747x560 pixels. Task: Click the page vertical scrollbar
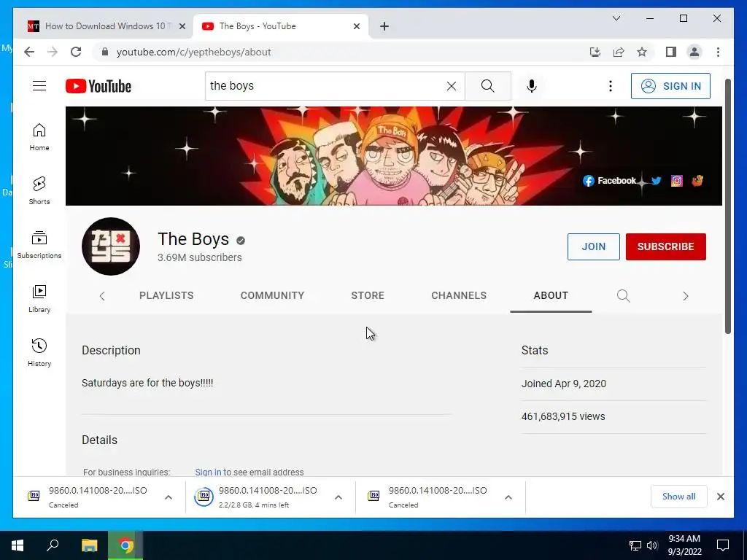(728, 206)
